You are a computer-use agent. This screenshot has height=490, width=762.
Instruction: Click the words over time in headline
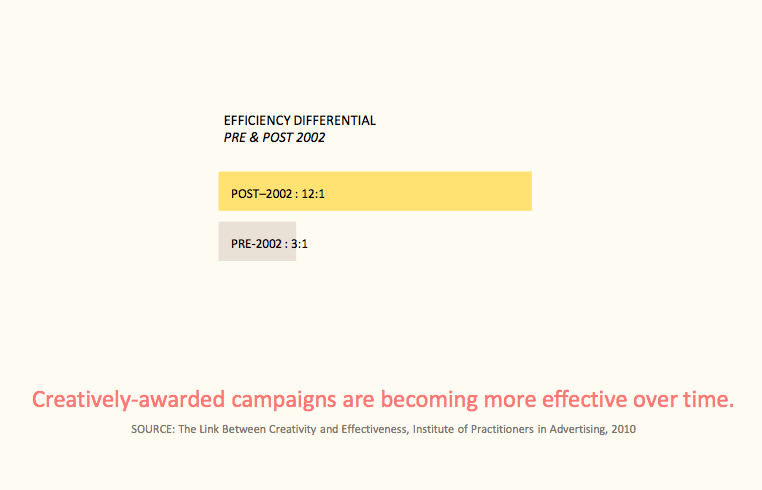tap(683, 399)
